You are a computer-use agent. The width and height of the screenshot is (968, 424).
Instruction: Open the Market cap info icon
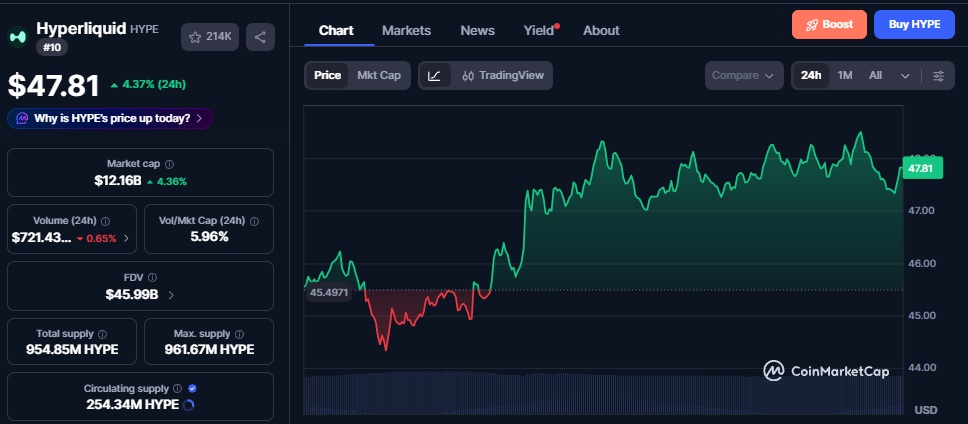pyautogui.click(x=169, y=164)
